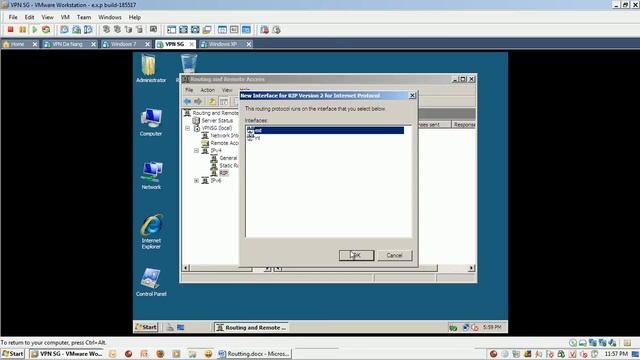Viewport: 640px width, 360px height.
Task: Open the VMware View menu
Action: point(47,17)
